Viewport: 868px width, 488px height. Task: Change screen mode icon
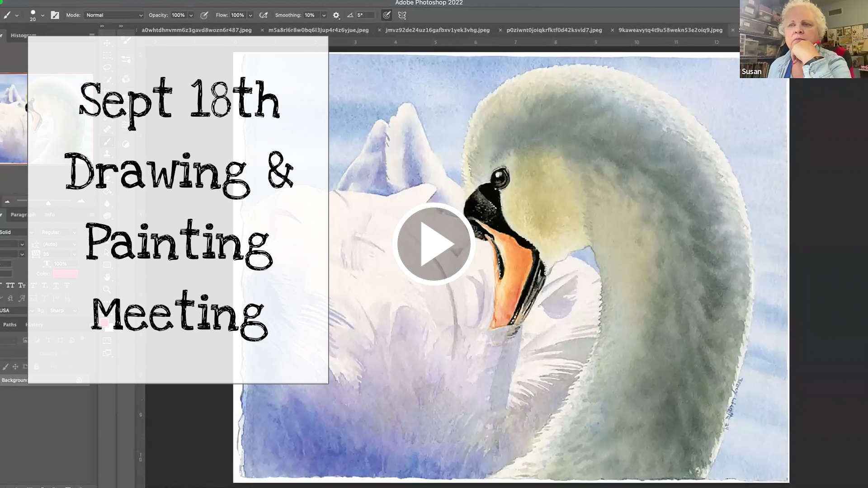107,353
